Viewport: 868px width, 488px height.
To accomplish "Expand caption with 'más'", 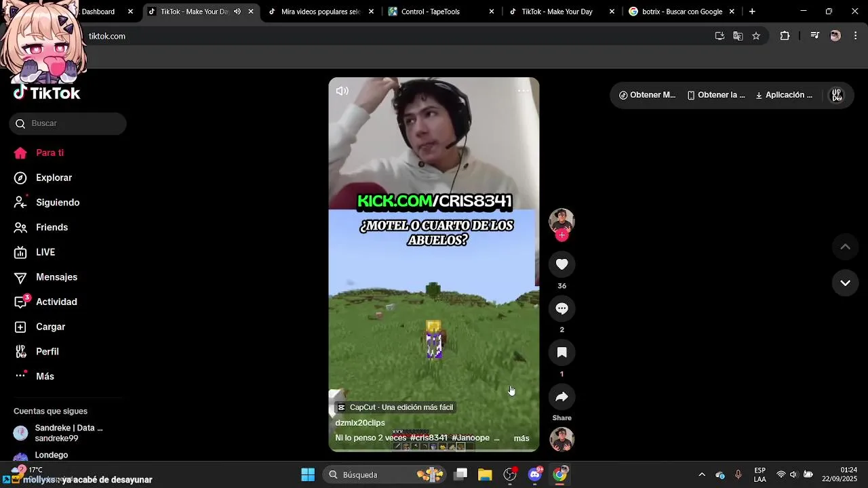I will tap(521, 439).
